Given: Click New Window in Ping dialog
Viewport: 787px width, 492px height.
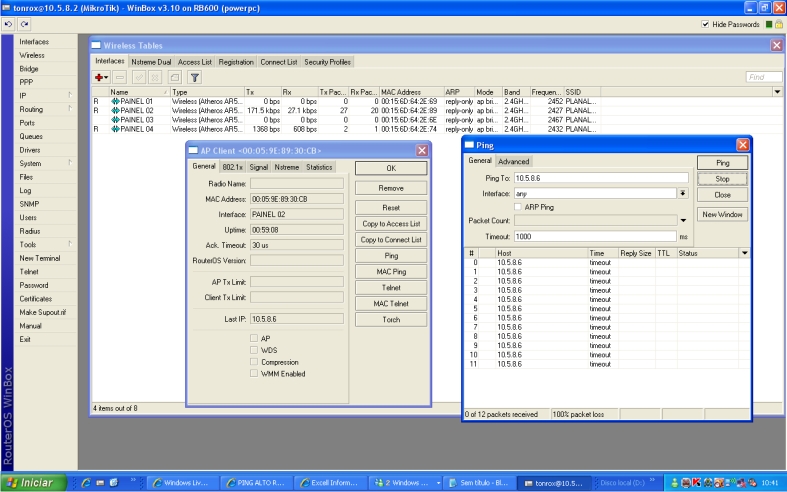Looking at the screenshot, I should 722,214.
